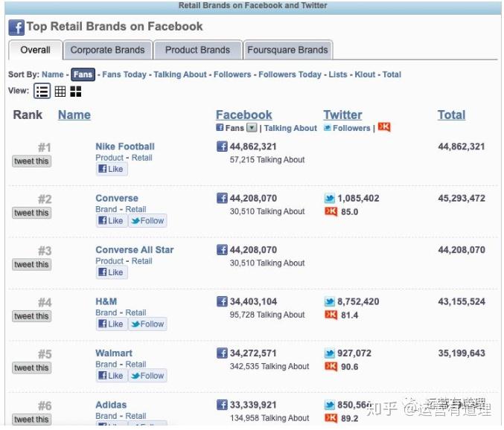The height and width of the screenshot is (430, 504).
Task: Click Facebook icon next to 44,862,321 for Nike Football
Action: tap(222, 147)
